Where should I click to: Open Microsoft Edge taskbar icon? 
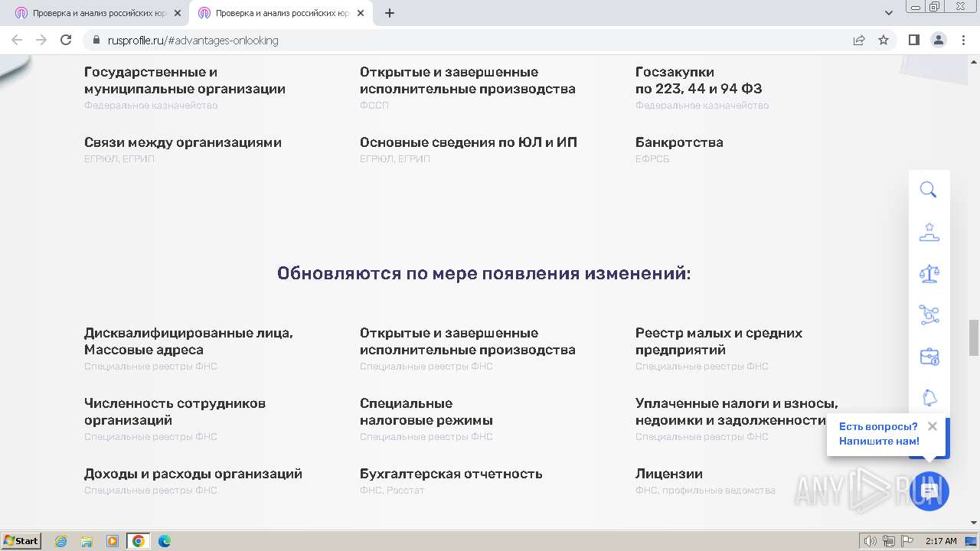(164, 541)
